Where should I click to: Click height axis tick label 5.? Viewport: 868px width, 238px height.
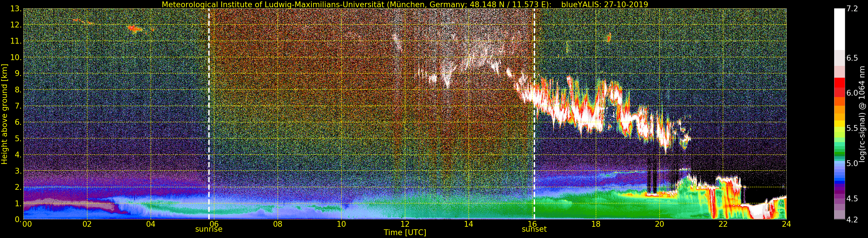pos(18,138)
